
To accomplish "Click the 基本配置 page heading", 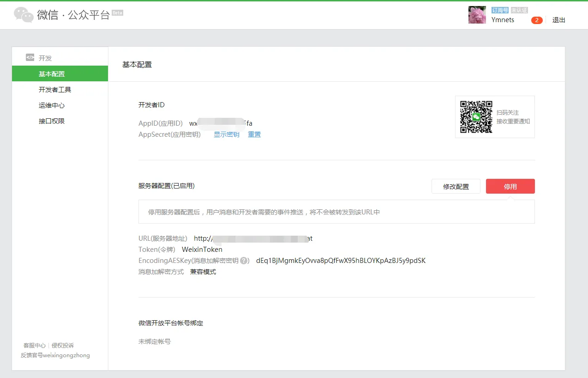I will pyautogui.click(x=137, y=65).
